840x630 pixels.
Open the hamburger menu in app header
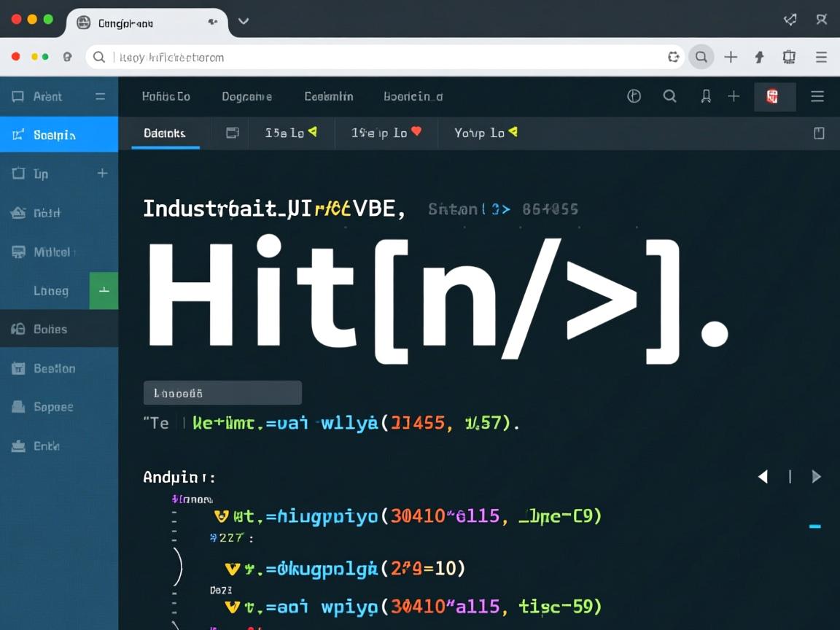817,96
